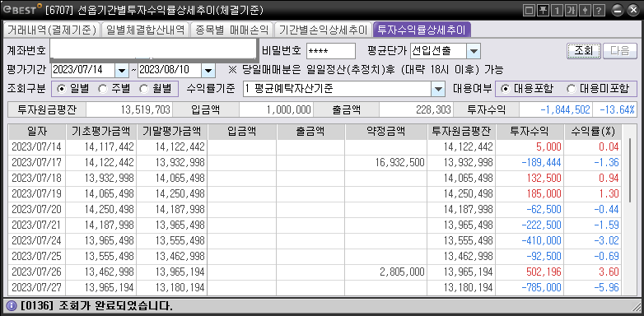
Task: Open the end date 2023/08/10 calendar dropdown
Action: click(x=208, y=70)
